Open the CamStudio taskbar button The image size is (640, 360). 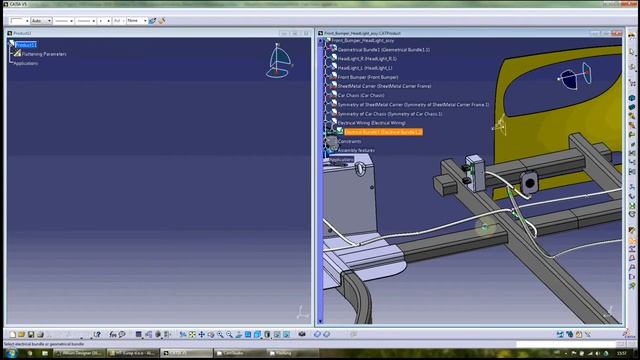click(x=240, y=353)
